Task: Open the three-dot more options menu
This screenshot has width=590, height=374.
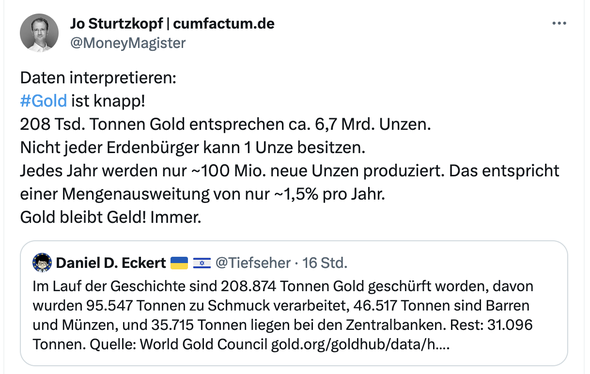Action: point(559,23)
